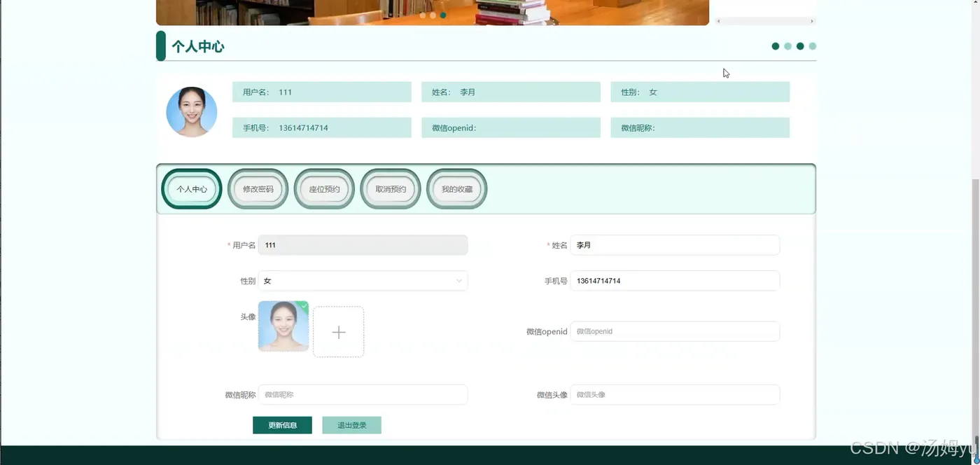Click the 微信昵称 info box in header
This screenshot has height=465, width=980.
coord(700,127)
